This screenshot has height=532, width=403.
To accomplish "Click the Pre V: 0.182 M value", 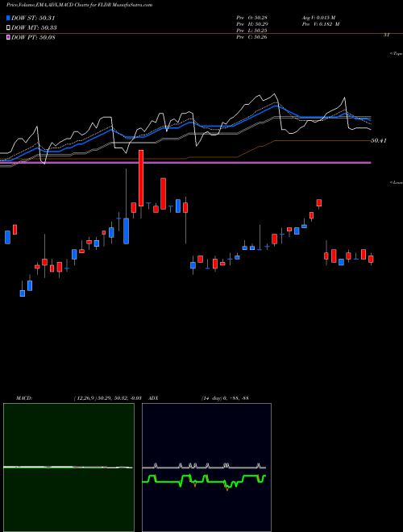I will pyautogui.click(x=321, y=24).
